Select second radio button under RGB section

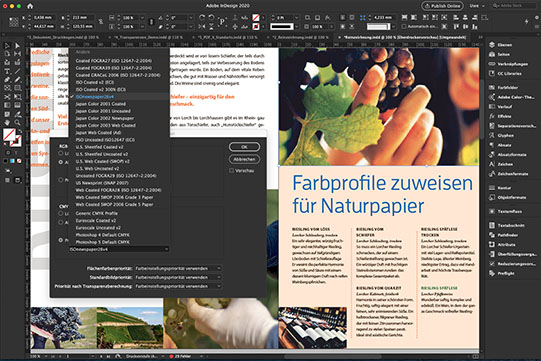(61, 162)
